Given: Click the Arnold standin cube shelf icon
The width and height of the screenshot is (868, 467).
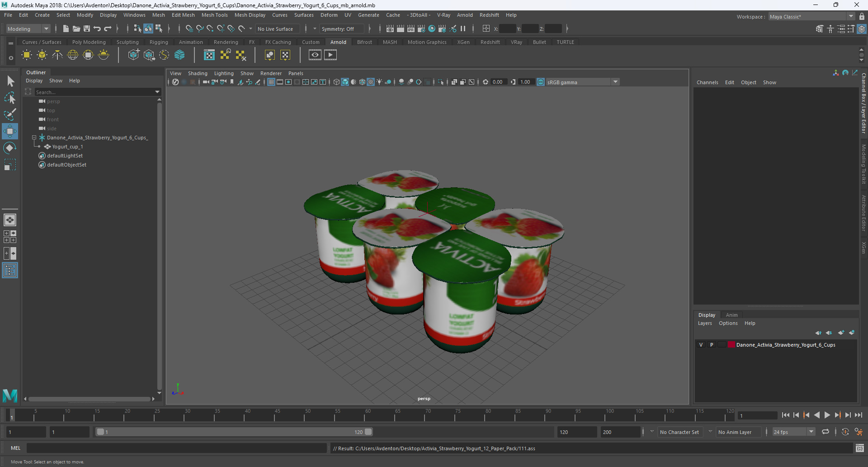Looking at the screenshot, I should point(133,55).
